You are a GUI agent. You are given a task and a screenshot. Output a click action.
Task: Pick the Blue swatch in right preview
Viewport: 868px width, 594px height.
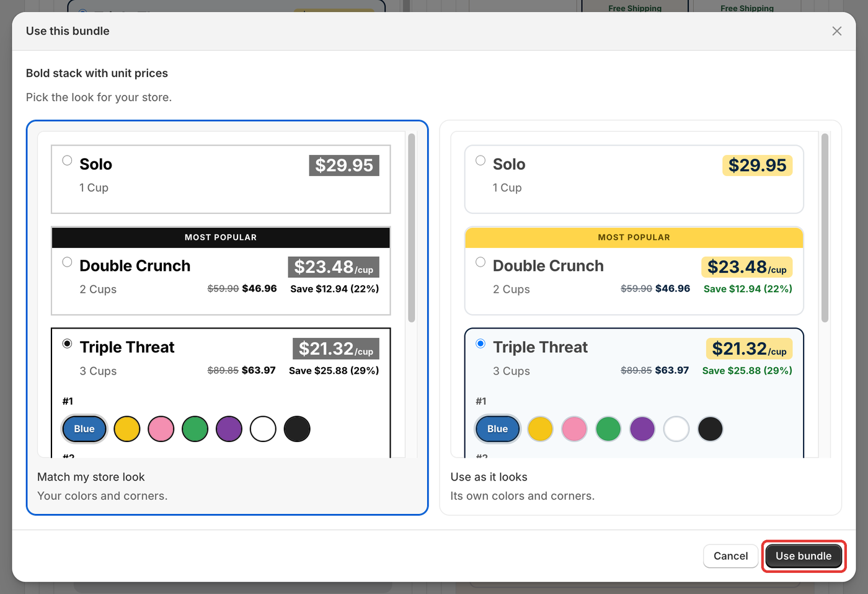click(x=498, y=429)
